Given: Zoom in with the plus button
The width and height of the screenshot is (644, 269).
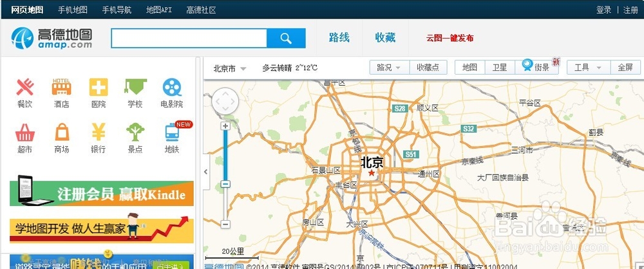Looking at the screenshot, I should 225,126.
